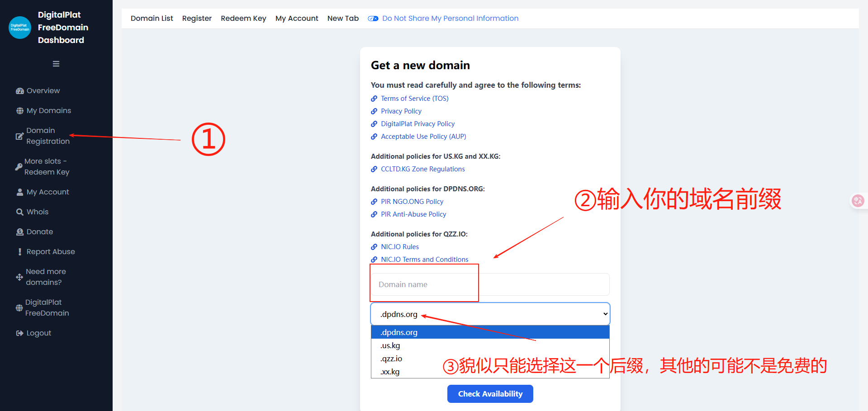Log out using the sidebar Logout item
This screenshot has height=411, width=868.
(33, 333)
